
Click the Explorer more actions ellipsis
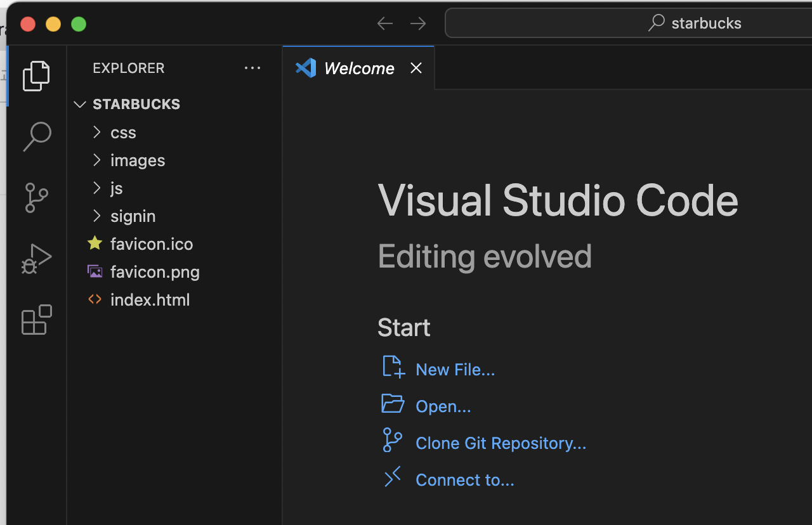pyautogui.click(x=252, y=68)
